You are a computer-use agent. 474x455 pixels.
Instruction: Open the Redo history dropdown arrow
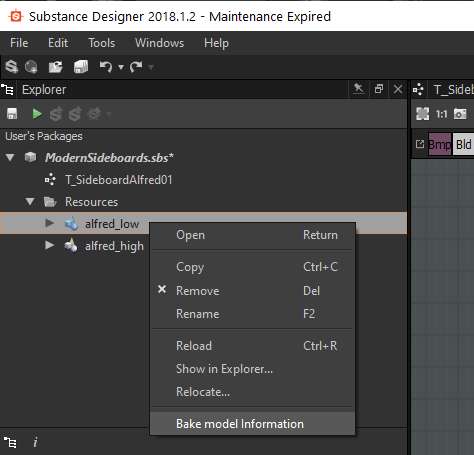pos(151,67)
